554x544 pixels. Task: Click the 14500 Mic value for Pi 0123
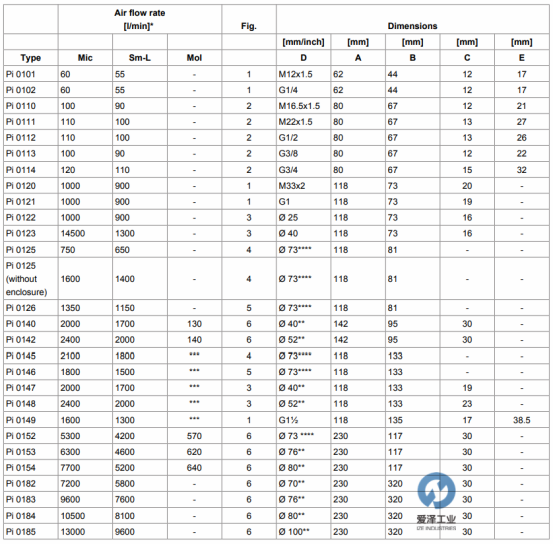click(85, 233)
